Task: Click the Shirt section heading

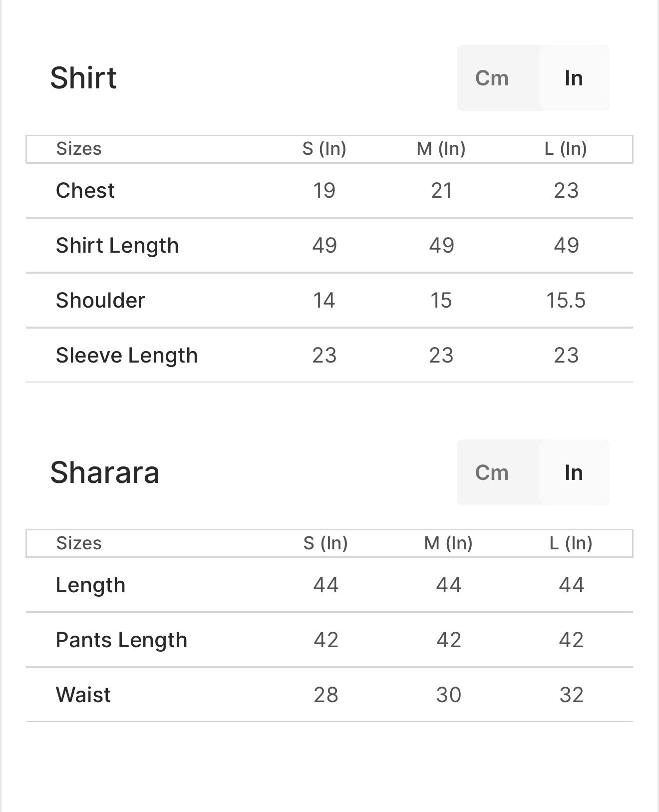Action: (x=83, y=78)
